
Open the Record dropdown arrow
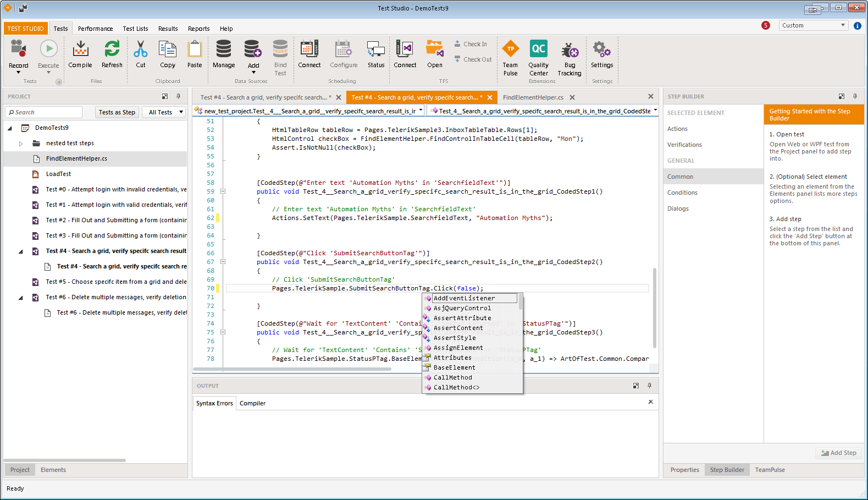19,72
